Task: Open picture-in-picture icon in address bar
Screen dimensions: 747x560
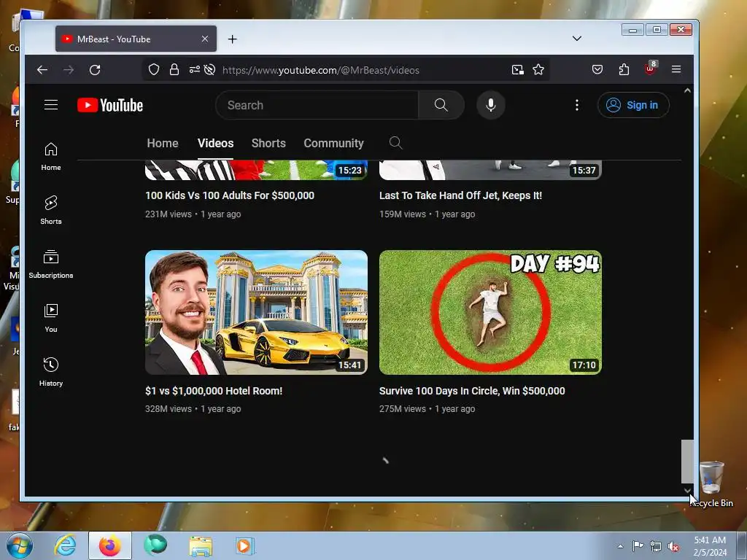Action: point(518,70)
